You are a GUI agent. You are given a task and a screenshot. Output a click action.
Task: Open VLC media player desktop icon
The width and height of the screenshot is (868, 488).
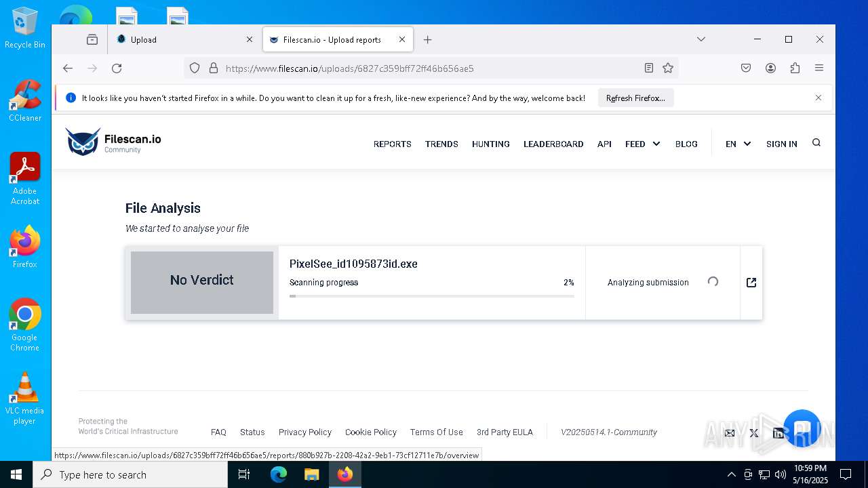25,399
